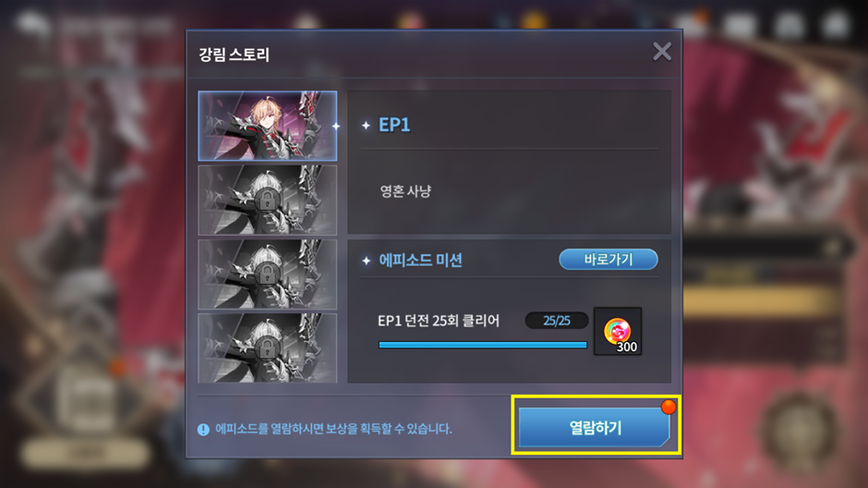The height and width of the screenshot is (488, 868).
Task: Close the 강림 스토리 dialog
Action: coord(661,52)
